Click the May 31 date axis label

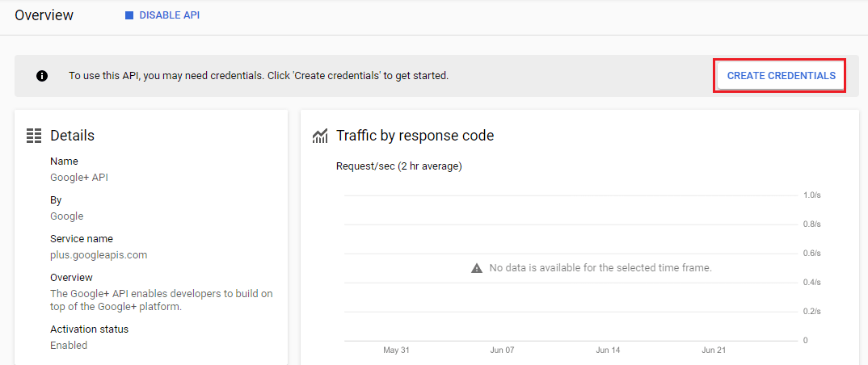click(x=397, y=350)
